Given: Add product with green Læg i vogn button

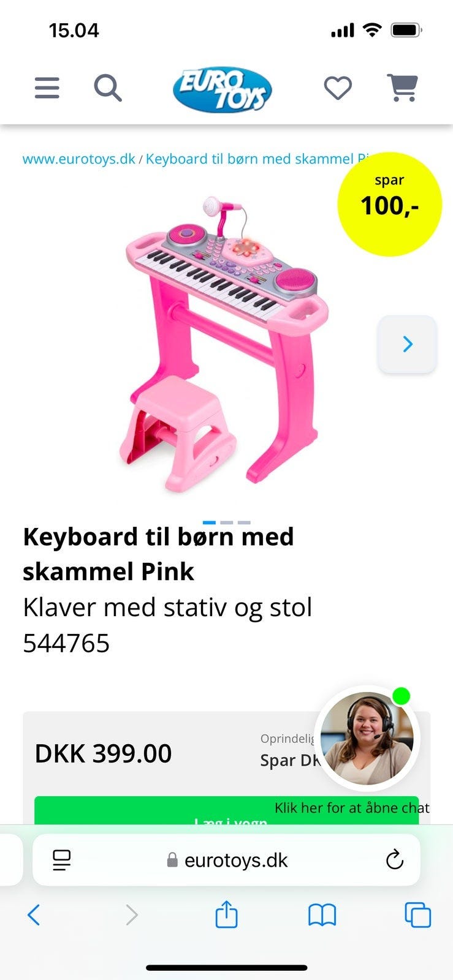Looking at the screenshot, I should click(x=226, y=810).
